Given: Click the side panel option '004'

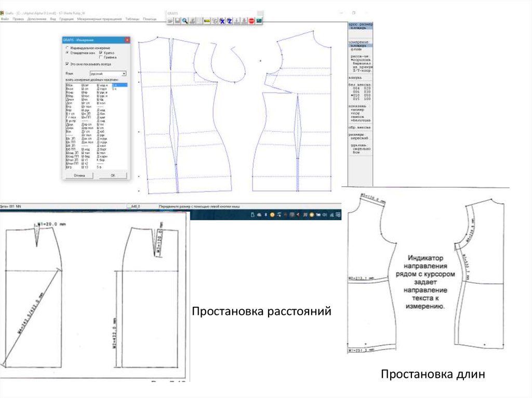Looking at the screenshot, I should click(356, 88).
